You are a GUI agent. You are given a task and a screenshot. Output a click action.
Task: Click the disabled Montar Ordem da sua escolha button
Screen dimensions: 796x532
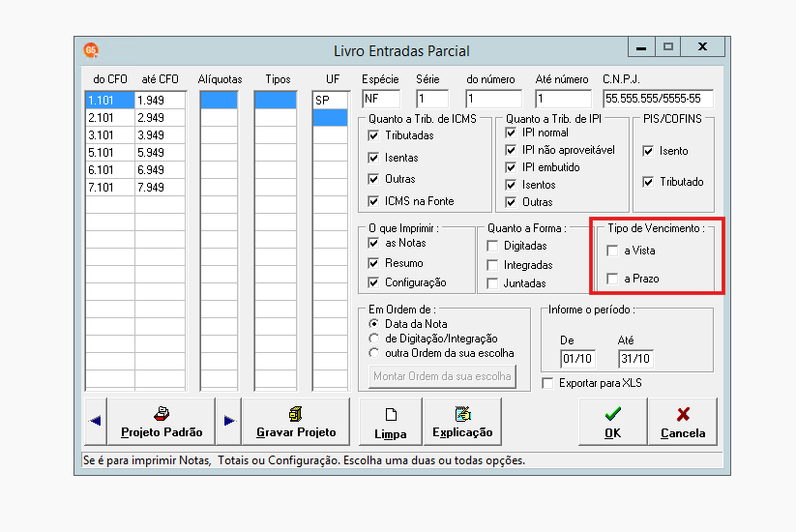[442, 376]
